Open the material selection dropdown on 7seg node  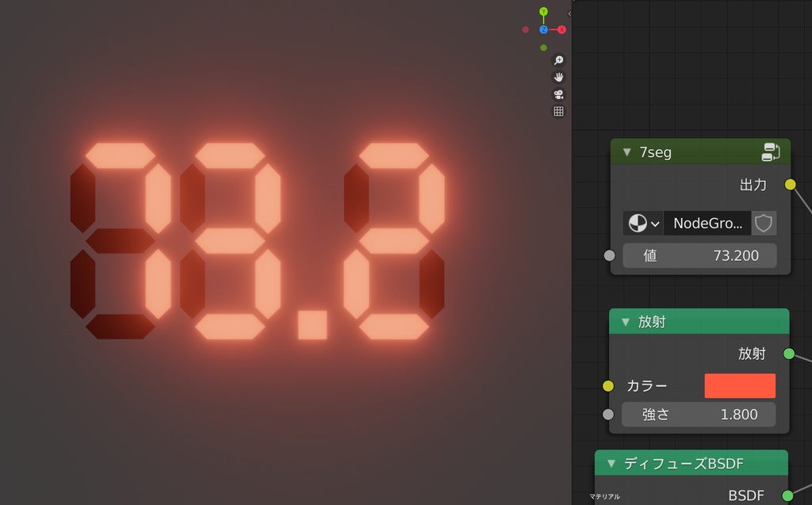653,223
